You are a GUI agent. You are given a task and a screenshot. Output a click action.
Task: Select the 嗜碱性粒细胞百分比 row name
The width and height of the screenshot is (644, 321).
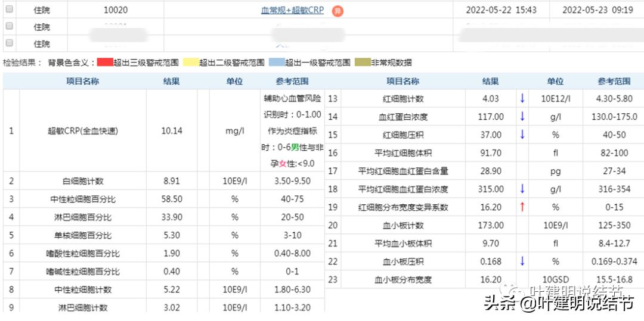pyautogui.click(x=82, y=272)
